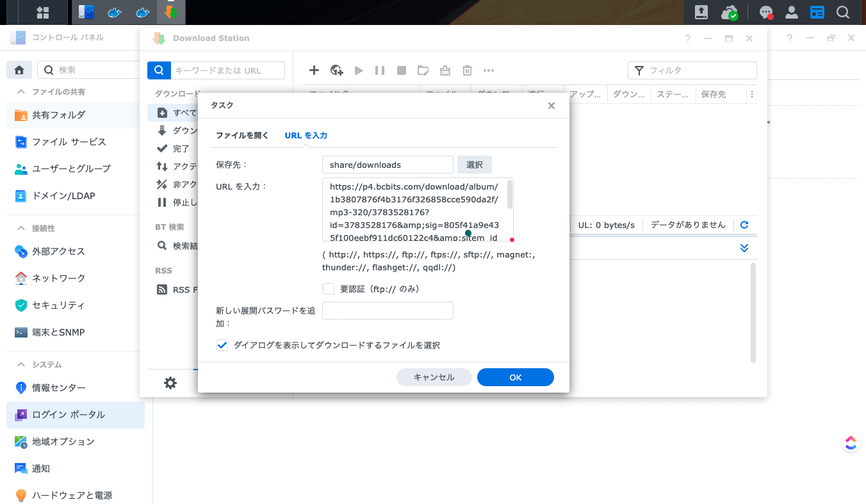Open Download Station settings gear
This screenshot has height=504, width=866.
170,382
